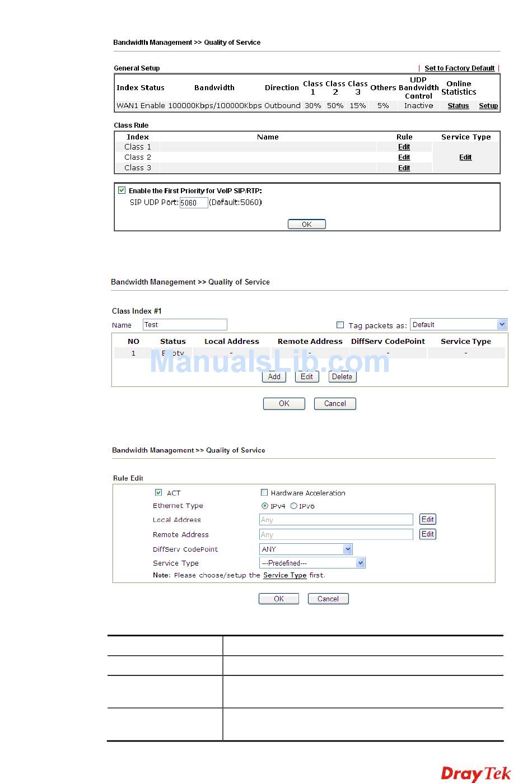Enable Hardware Acceleration checkbox
The height and width of the screenshot is (783, 532).
(264, 493)
